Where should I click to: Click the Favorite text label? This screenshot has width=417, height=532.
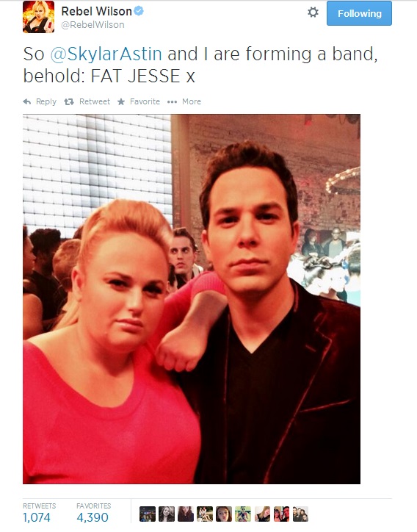(145, 101)
